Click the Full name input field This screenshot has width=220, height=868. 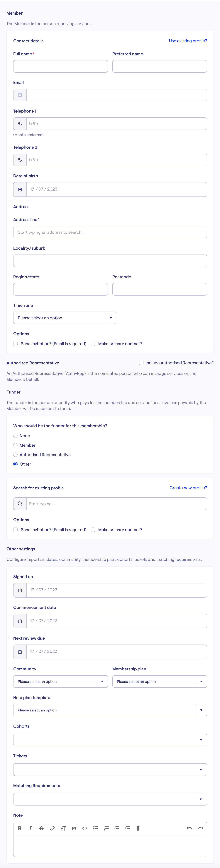pyautogui.click(x=61, y=66)
